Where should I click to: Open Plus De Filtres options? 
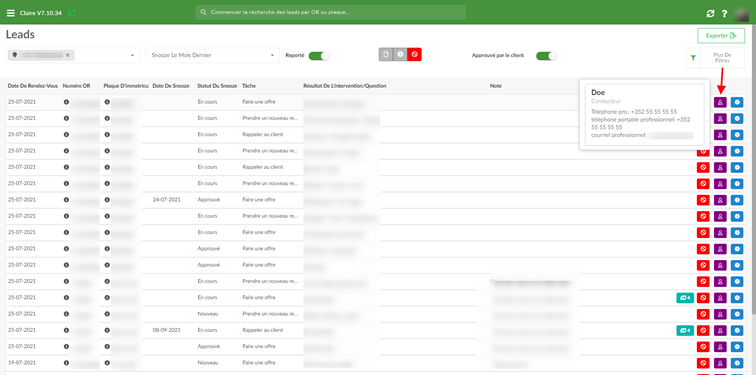pyautogui.click(x=722, y=58)
